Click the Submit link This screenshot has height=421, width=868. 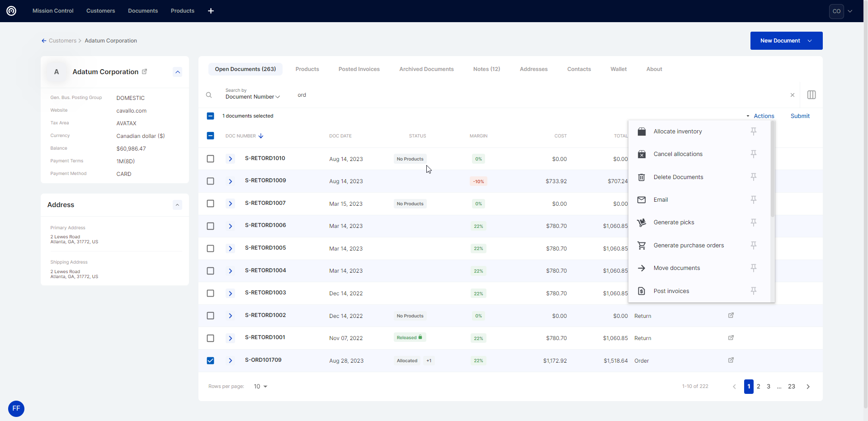click(800, 116)
